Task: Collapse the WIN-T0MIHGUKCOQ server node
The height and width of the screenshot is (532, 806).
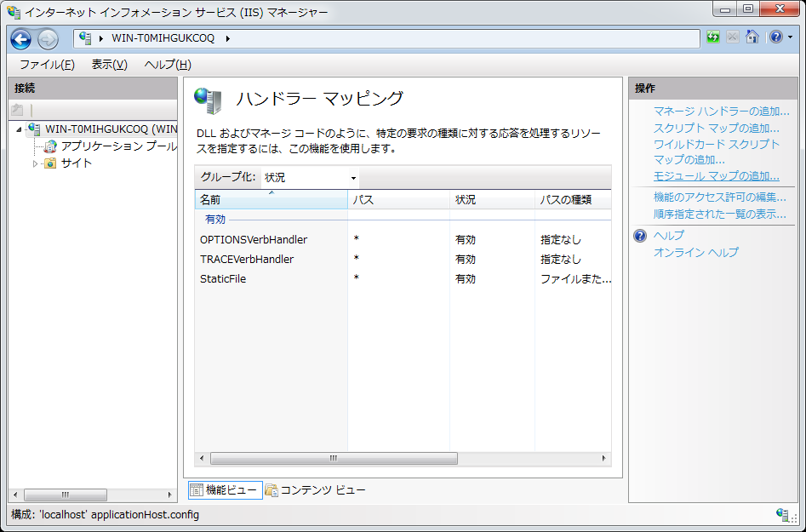Action: click(19, 129)
